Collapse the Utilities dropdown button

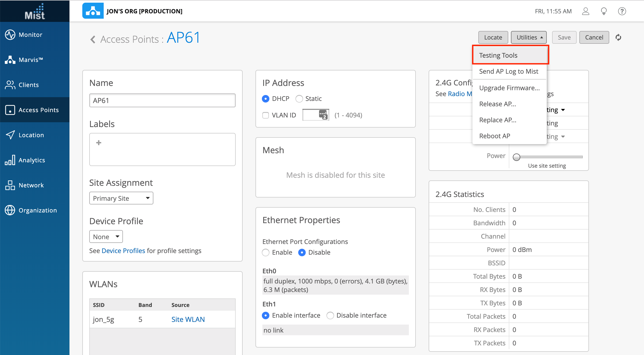click(x=529, y=37)
